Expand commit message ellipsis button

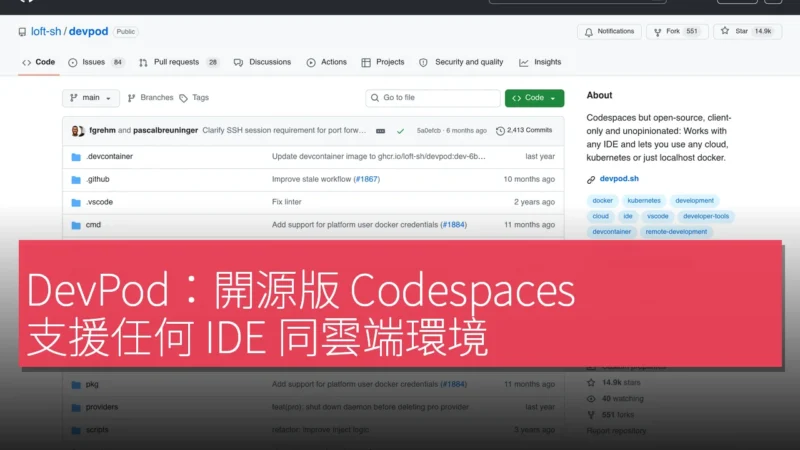tap(381, 131)
